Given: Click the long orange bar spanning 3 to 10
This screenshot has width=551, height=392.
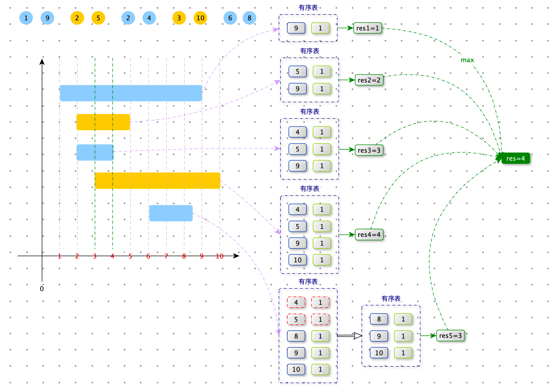Looking at the screenshot, I should 157,180.
